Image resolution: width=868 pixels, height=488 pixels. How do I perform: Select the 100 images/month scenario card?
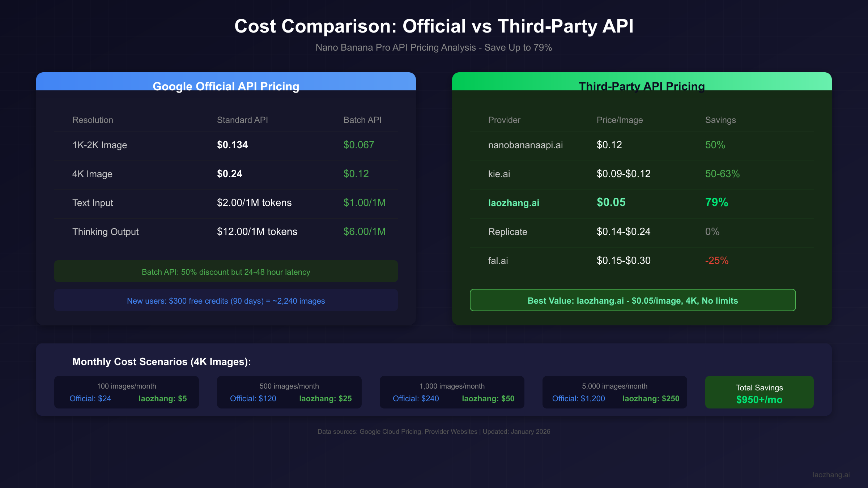[x=126, y=392]
